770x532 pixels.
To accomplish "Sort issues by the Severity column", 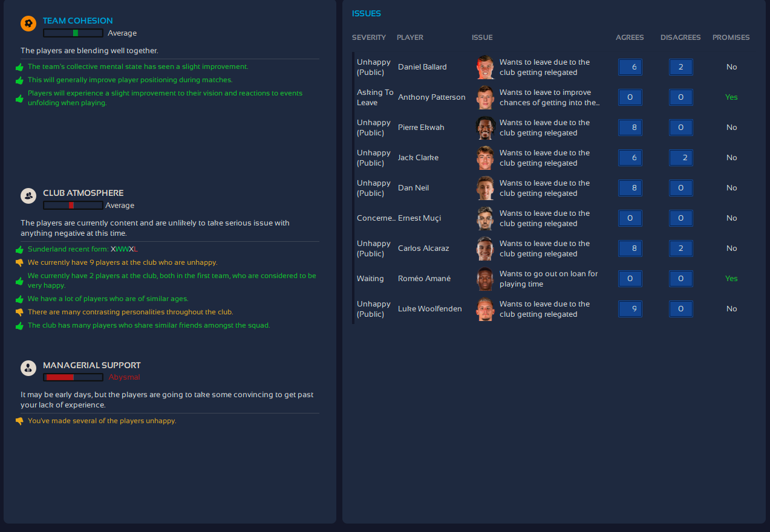I will (x=368, y=37).
